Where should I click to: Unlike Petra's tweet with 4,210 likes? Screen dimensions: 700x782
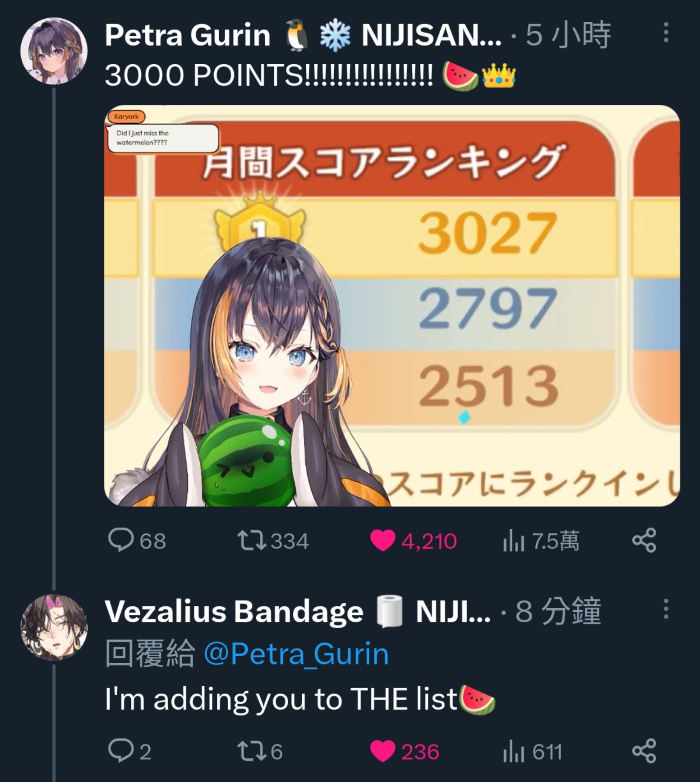[x=413, y=541]
